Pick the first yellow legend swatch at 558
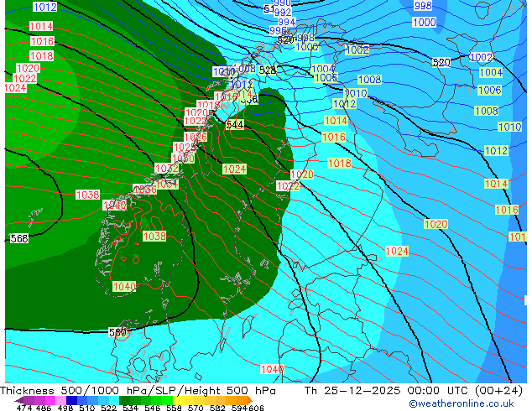The width and height of the screenshot is (532, 411). tap(178, 400)
